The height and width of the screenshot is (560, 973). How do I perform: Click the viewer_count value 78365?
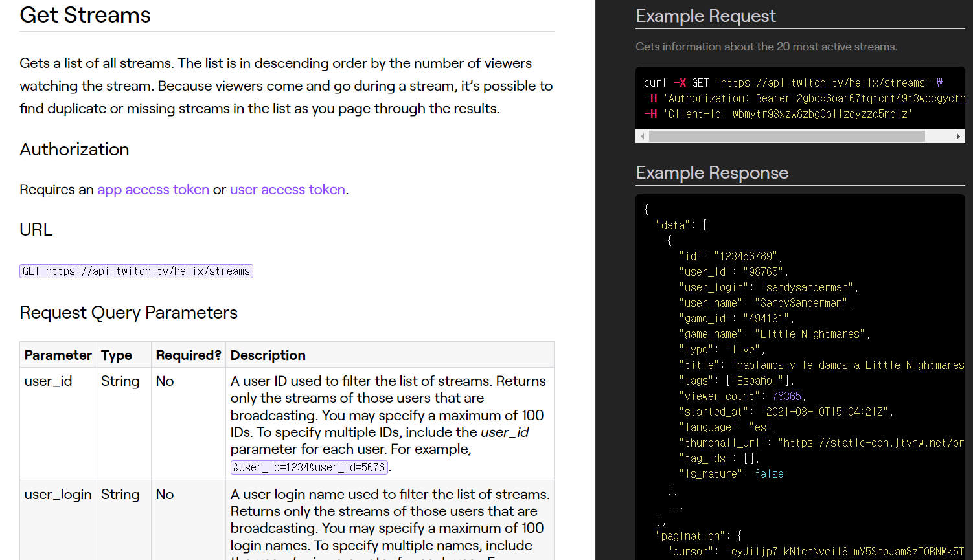pos(786,396)
